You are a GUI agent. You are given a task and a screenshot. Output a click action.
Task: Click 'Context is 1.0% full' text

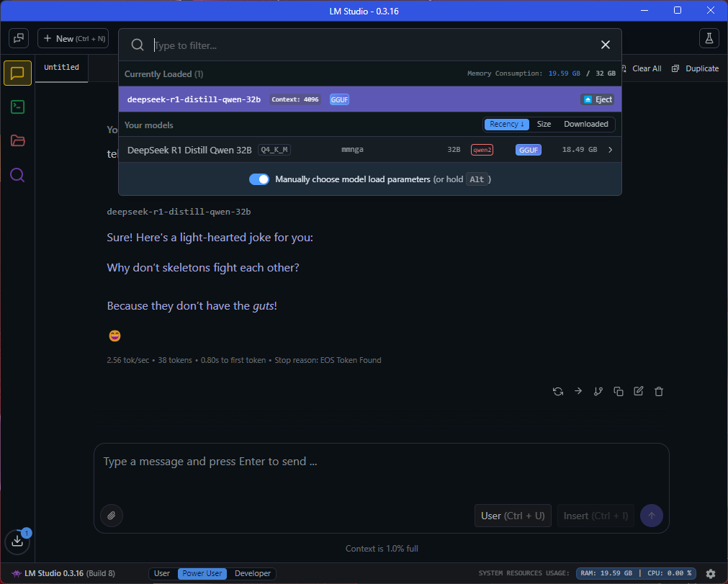tap(382, 549)
